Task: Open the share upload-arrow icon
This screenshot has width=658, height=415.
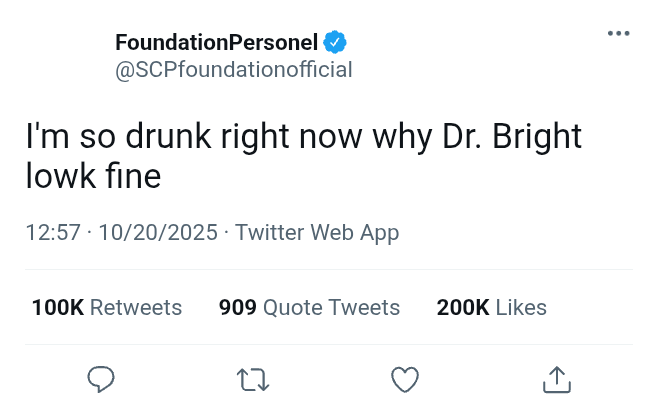Action: (x=556, y=379)
